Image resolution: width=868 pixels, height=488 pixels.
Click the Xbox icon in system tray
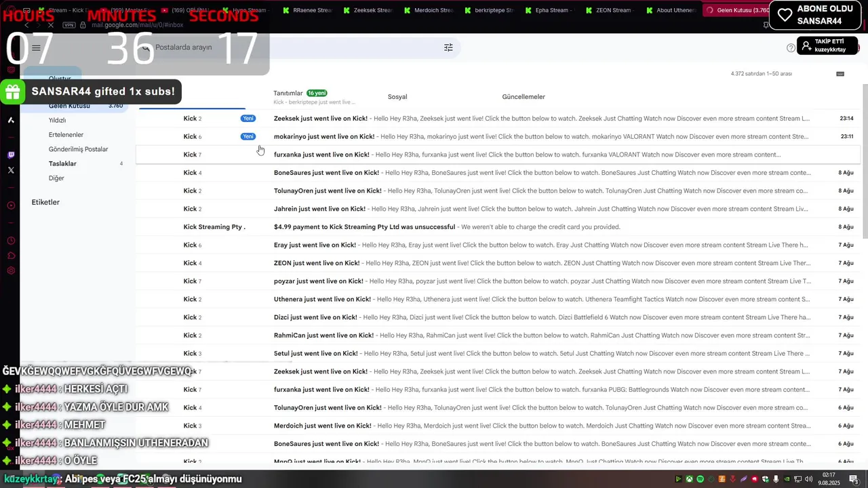(x=689, y=479)
